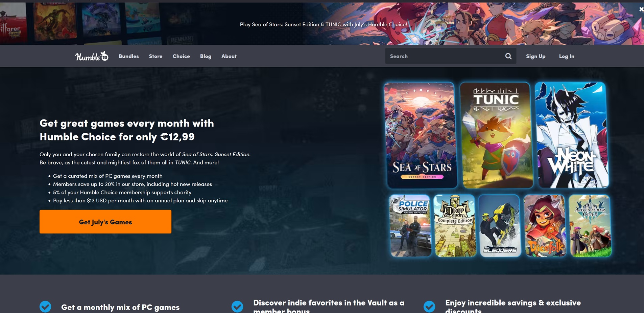
Task: Select the TUNIC game cover
Action: pos(497,135)
